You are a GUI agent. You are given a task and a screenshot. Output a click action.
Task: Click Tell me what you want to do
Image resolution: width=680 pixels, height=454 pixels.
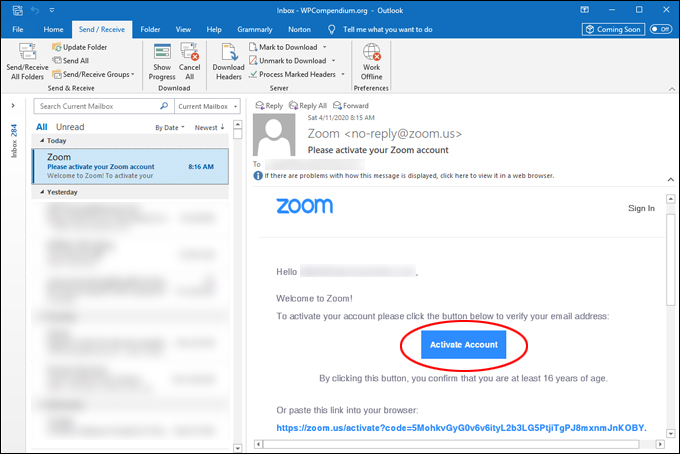[387, 29]
